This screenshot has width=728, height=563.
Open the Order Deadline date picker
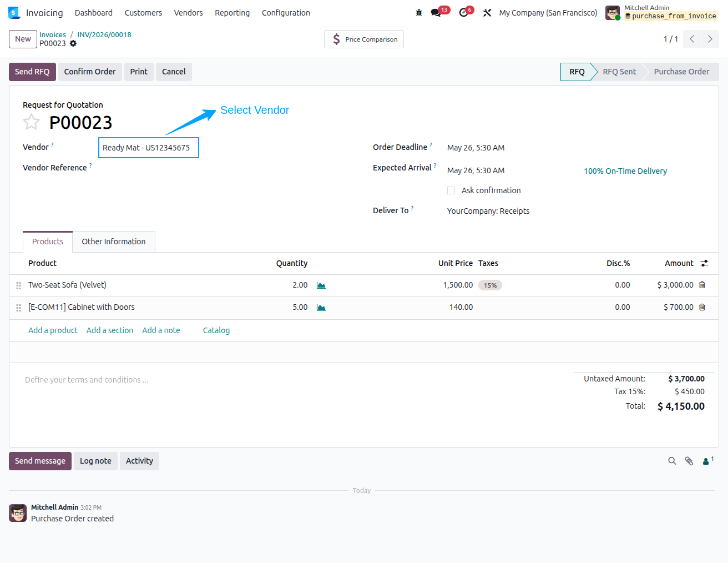coord(476,148)
